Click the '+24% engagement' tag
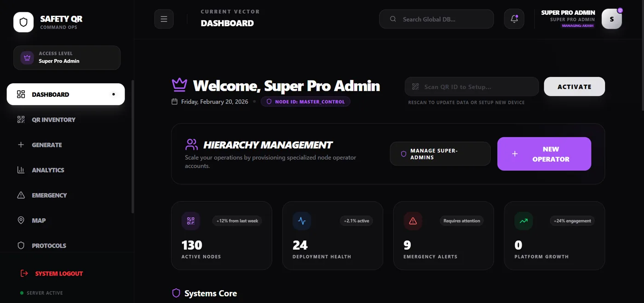Screen dimensions: 644x303 tap(572, 221)
